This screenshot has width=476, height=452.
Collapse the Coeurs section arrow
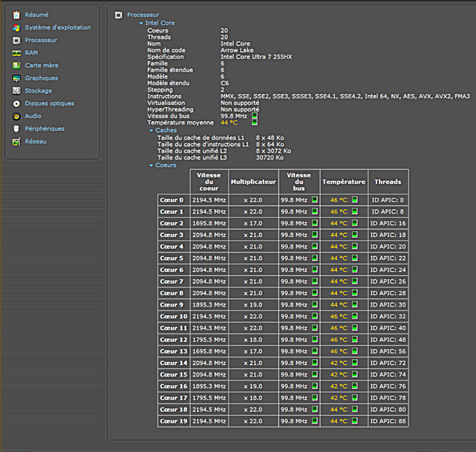(151, 165)
